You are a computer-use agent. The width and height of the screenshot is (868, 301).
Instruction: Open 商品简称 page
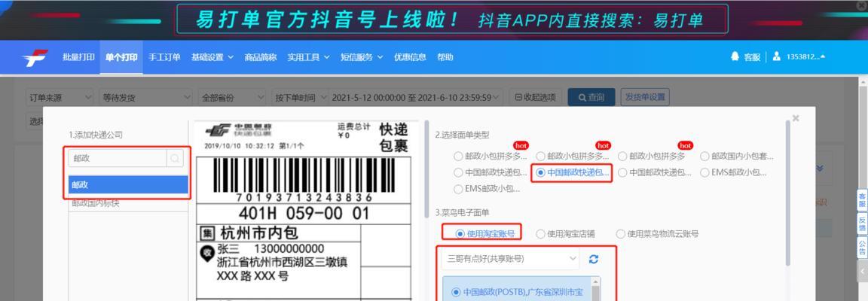(261, 57)
